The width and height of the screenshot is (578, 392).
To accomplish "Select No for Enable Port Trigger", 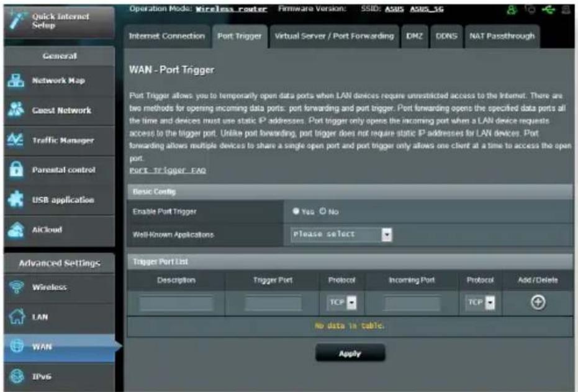I will coord(323,211).
